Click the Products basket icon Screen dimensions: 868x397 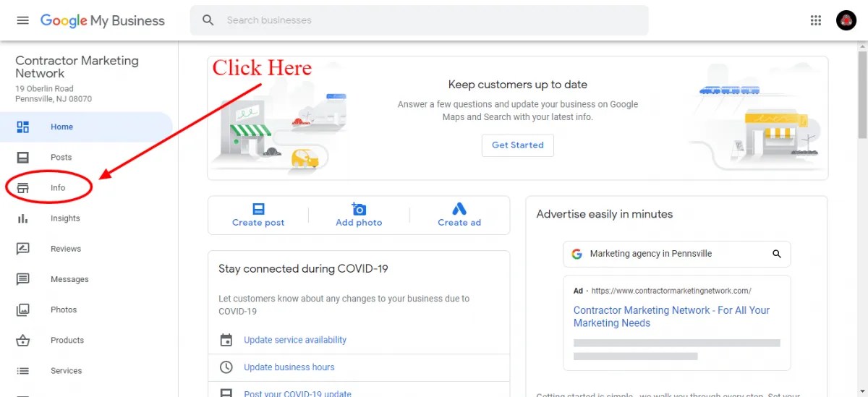(x=23, y=340)
